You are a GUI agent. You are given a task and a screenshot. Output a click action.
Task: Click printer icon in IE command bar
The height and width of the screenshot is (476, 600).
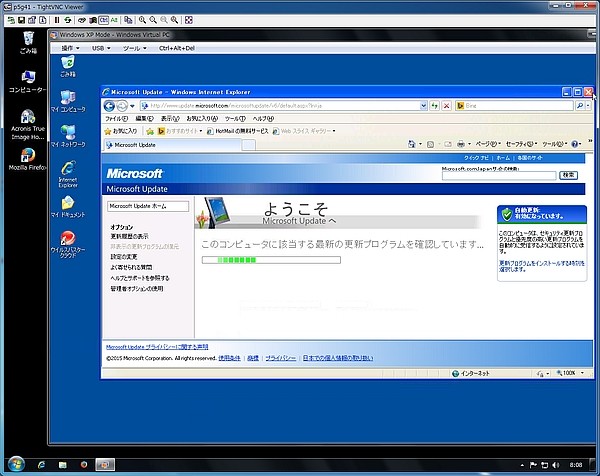461,144
